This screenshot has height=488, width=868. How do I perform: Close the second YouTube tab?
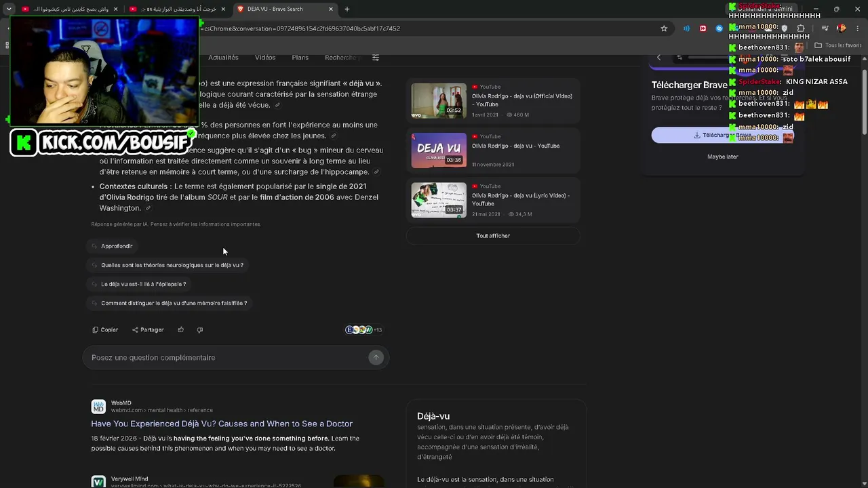pyautogui.click(x=223, y=9)
